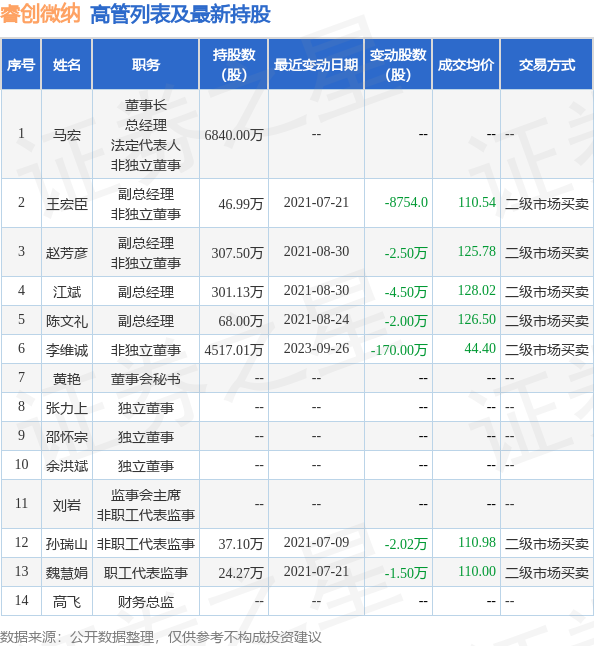Click the 44.40 average price
The image size is (594, 646).
pos(480,349)
